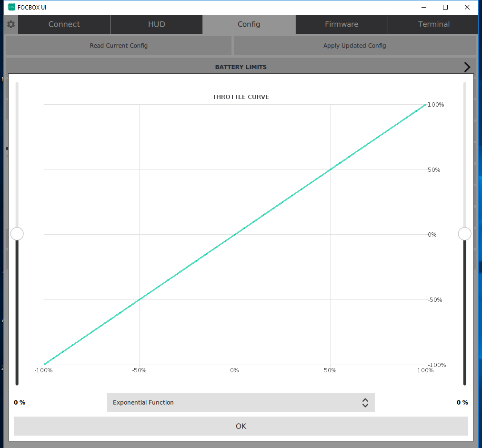Click the up-down arrows of function selector
This screenshot has width=482, height=448.
pyautogui.click(x=365, y=402)
